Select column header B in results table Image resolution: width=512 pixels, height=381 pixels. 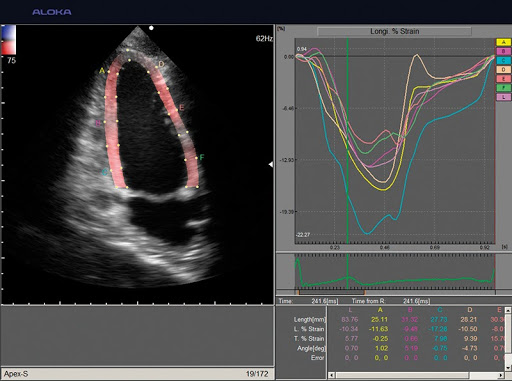point(410,310)
